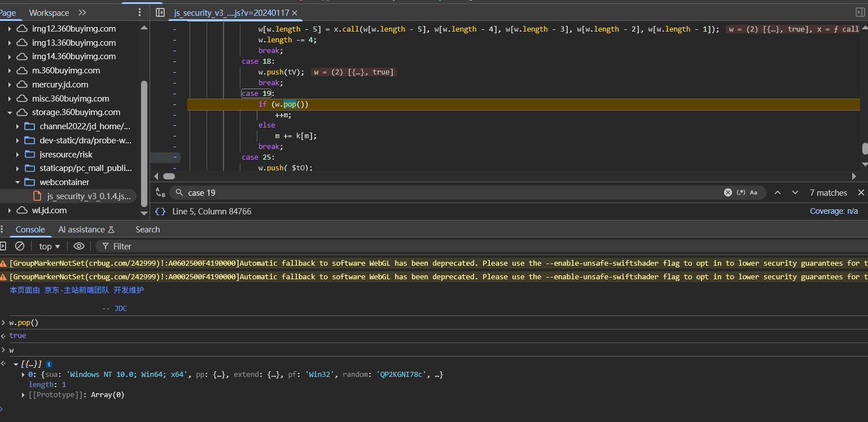
Task: Jump to the next search match
Action: (795, 192)
